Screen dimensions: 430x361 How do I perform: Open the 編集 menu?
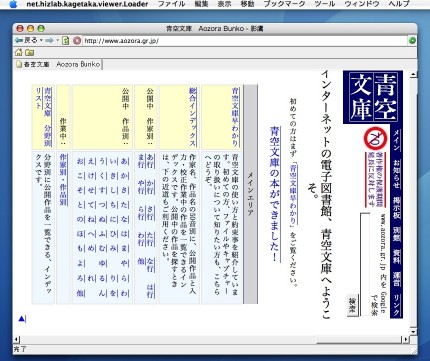pos(201,4)
